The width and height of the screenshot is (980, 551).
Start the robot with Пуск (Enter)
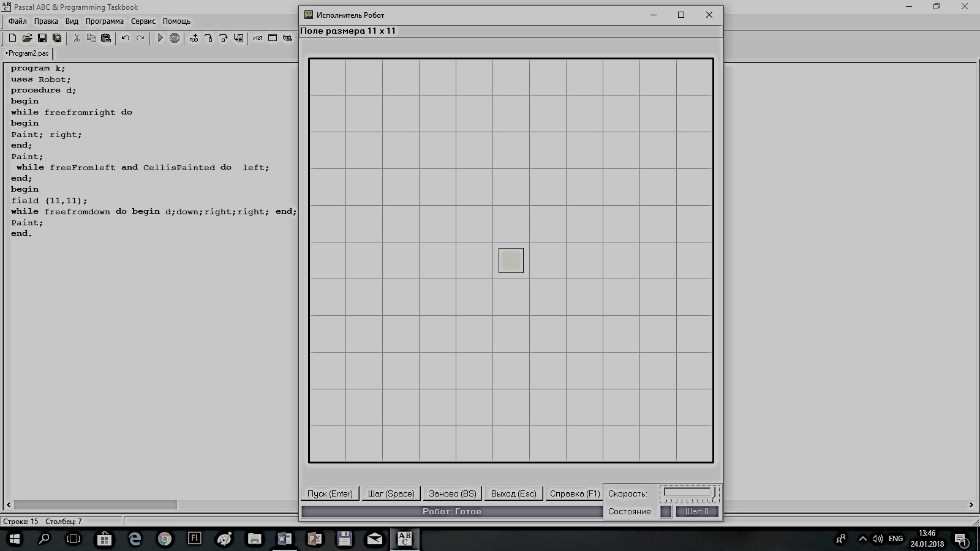click(330, 493)
